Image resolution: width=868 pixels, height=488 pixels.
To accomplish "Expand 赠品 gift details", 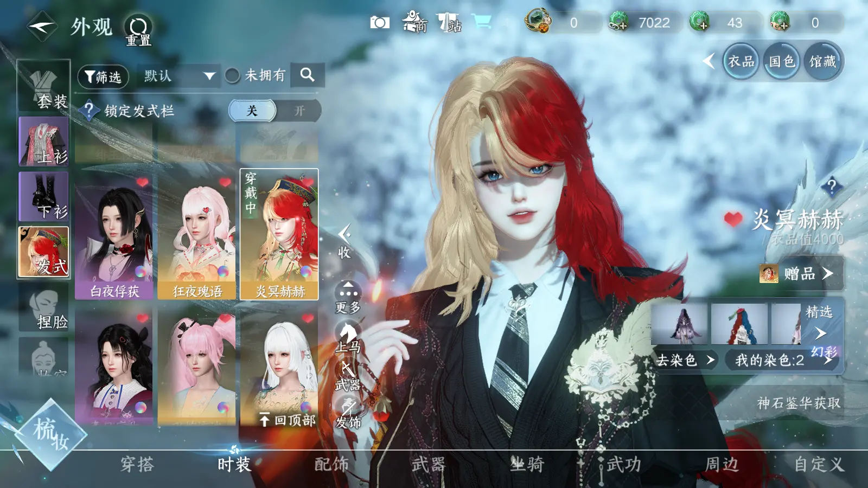I will [801, 273].
